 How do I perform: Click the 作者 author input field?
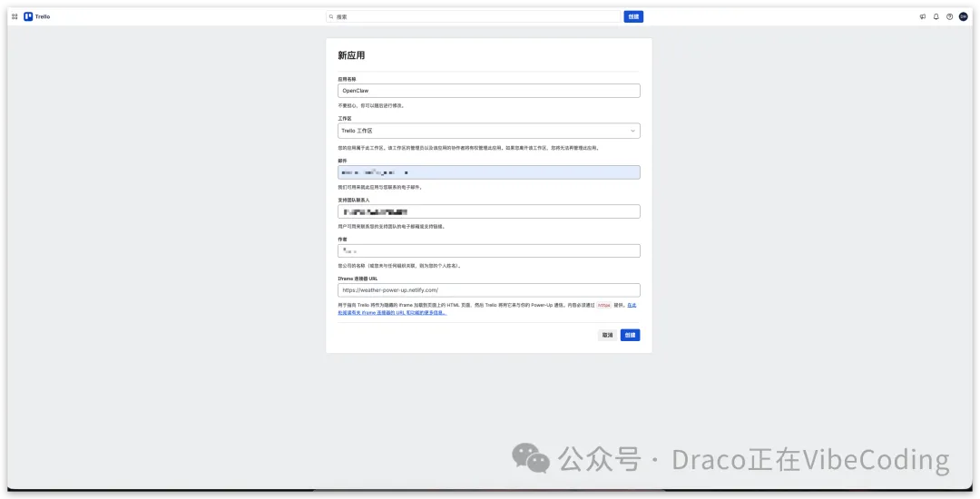pos(488,250)
